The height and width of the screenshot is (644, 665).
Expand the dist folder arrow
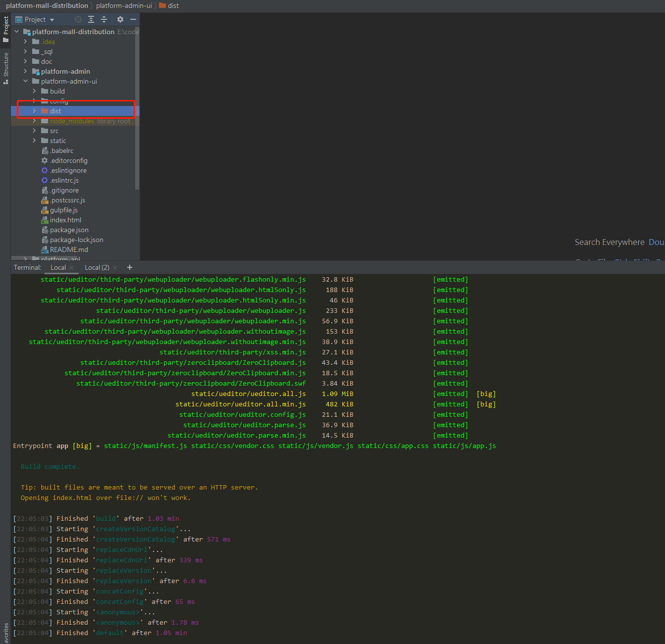[x=35, y=111]
